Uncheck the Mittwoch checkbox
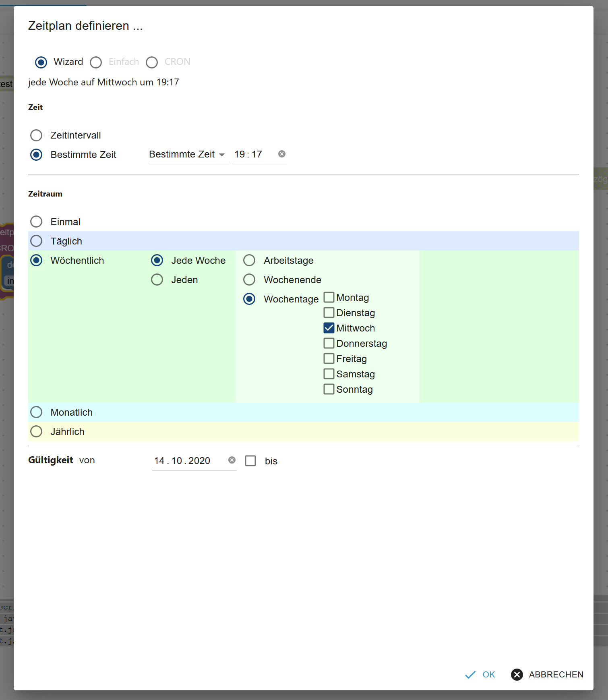608x700 pixels. [329, 328]
